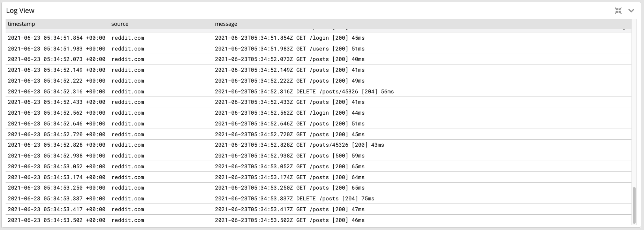Viewport: 644px width, 230px height.
Task: Select the last log row at 05:34:53.502
Action: coord(289,220)
